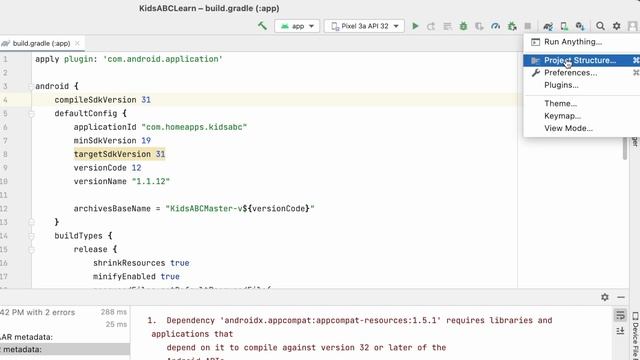Select Theme... in the popup menu
Screen dimensions: 640x360
coord(582,103)
